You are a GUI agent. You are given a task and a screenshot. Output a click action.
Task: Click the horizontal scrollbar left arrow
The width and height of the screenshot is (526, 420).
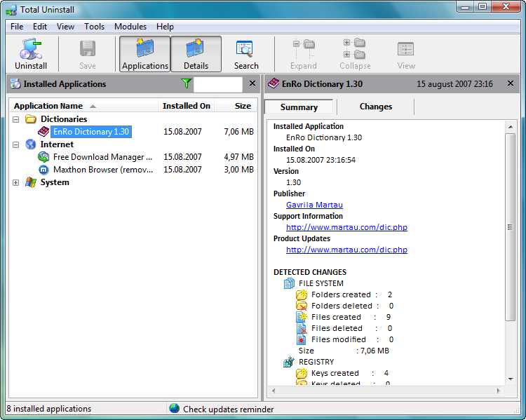(274, 391)
